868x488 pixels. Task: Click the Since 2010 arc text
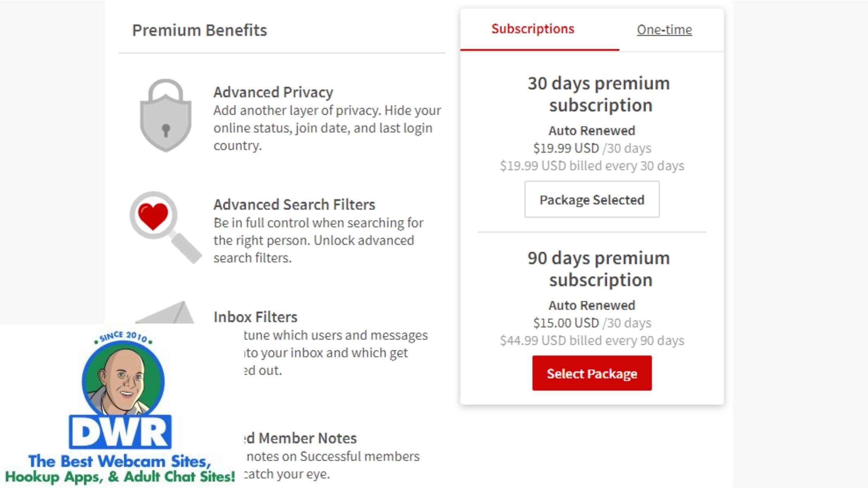coord(123,336)
